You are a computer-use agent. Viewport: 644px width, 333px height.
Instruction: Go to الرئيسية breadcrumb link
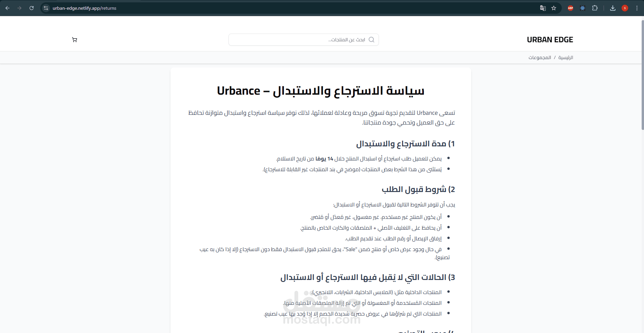pyautogui.click(x=566, y=57)
